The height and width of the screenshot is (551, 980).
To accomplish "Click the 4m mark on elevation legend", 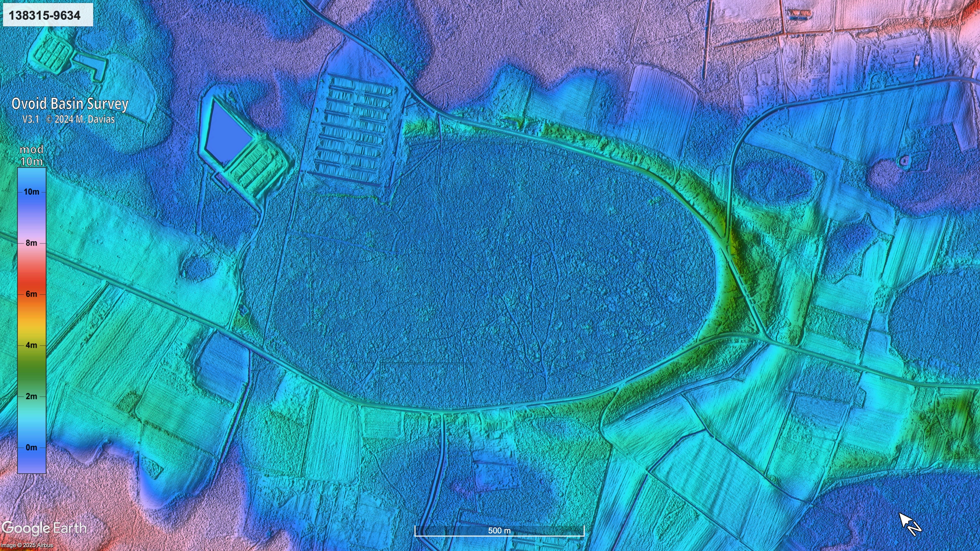I will point(32,345).
